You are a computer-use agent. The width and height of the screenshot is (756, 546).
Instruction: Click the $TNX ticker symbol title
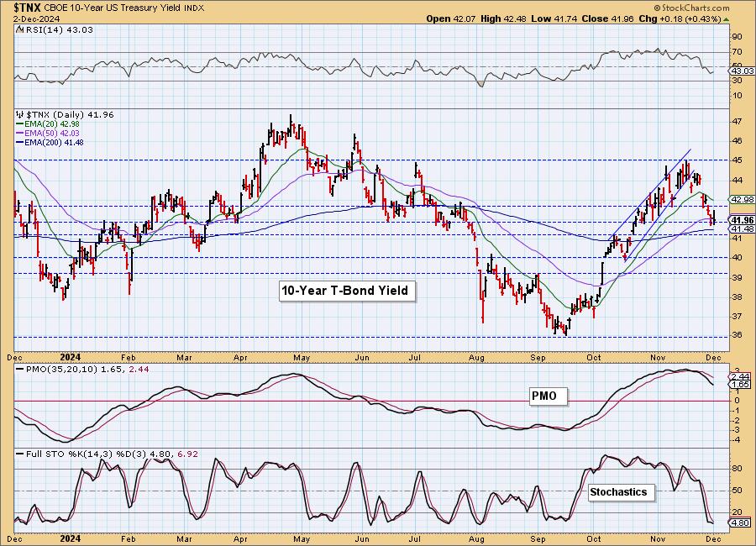[28, 8]
